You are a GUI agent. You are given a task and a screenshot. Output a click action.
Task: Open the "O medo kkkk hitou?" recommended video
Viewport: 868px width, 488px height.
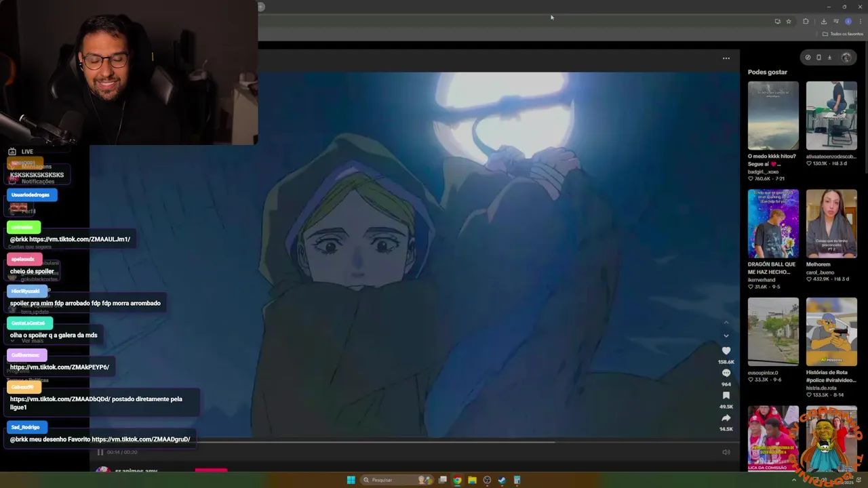pos(773,115)
